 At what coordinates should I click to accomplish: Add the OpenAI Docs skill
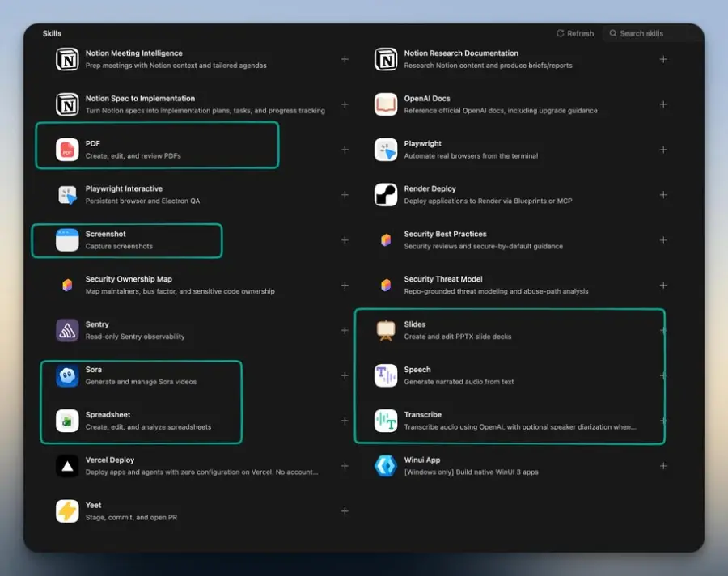663,104
